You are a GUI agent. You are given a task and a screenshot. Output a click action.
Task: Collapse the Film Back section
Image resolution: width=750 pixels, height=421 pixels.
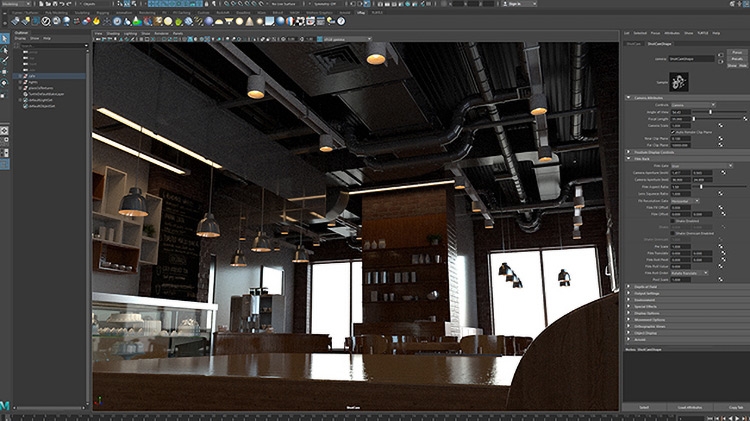[629, 158]
